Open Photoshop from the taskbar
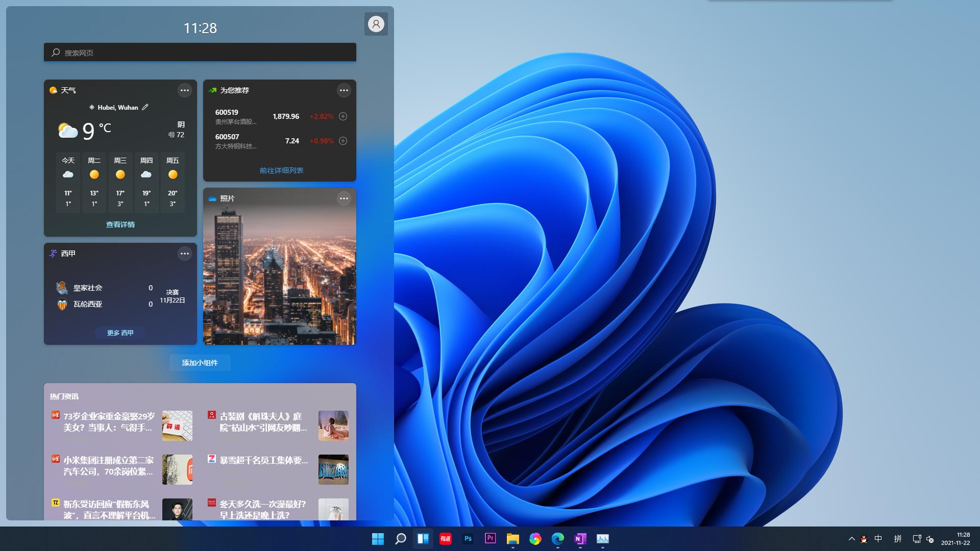The width and height of the screenshot is (980, 551). (x=468, y=539)
